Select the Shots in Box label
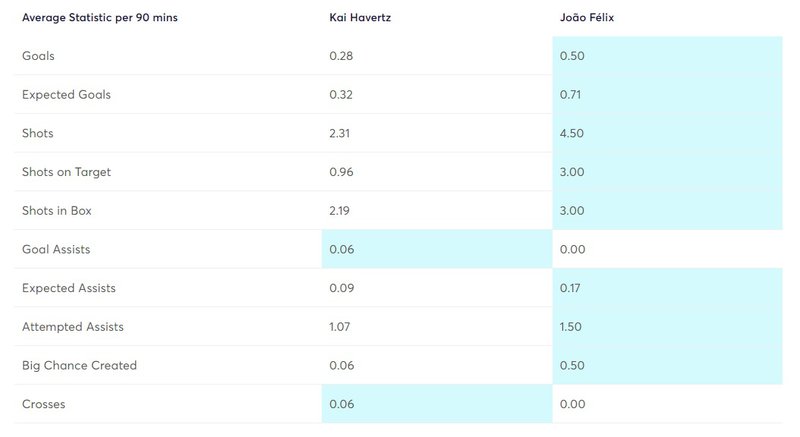This screenshot has width=800, height=437. (59, 210)
